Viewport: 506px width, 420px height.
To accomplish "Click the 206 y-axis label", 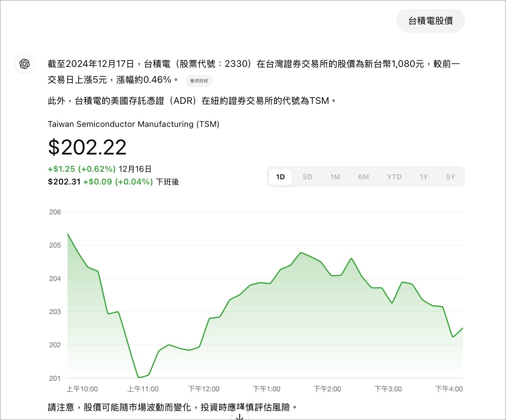I will tap(55, 212).
